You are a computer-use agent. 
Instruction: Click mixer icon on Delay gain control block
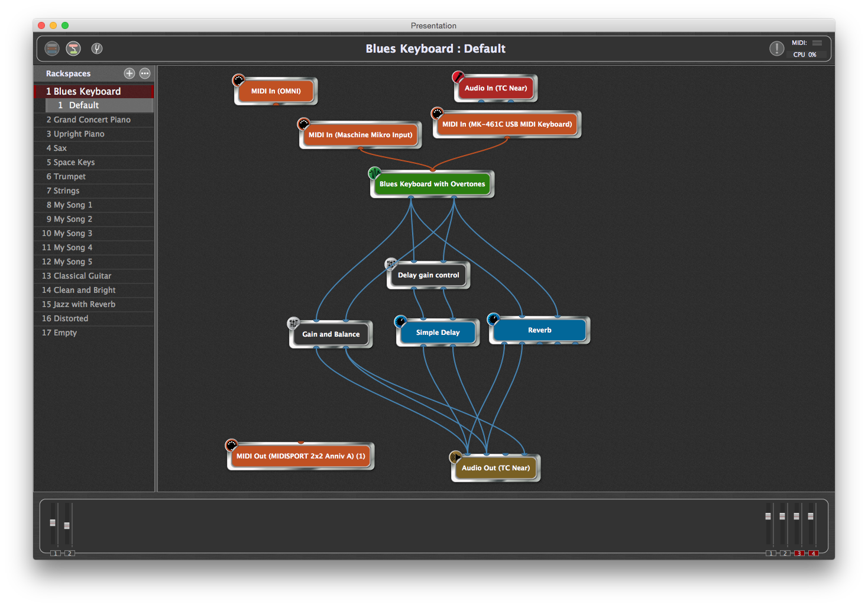tap(391, 264)
